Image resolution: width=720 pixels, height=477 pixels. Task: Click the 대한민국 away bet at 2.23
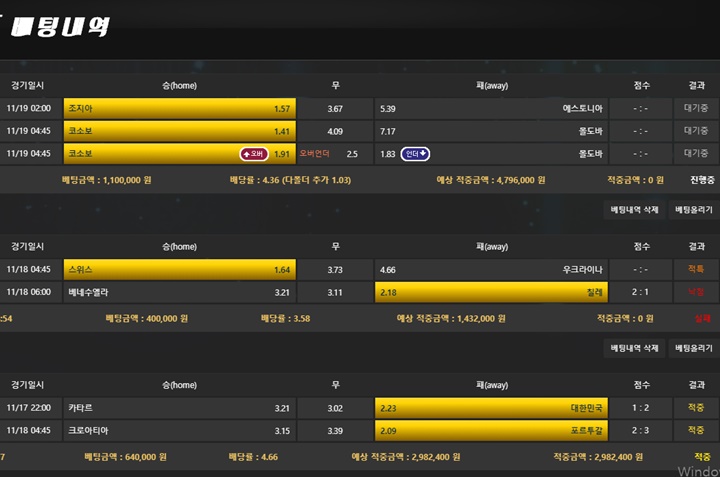(491, 408)
